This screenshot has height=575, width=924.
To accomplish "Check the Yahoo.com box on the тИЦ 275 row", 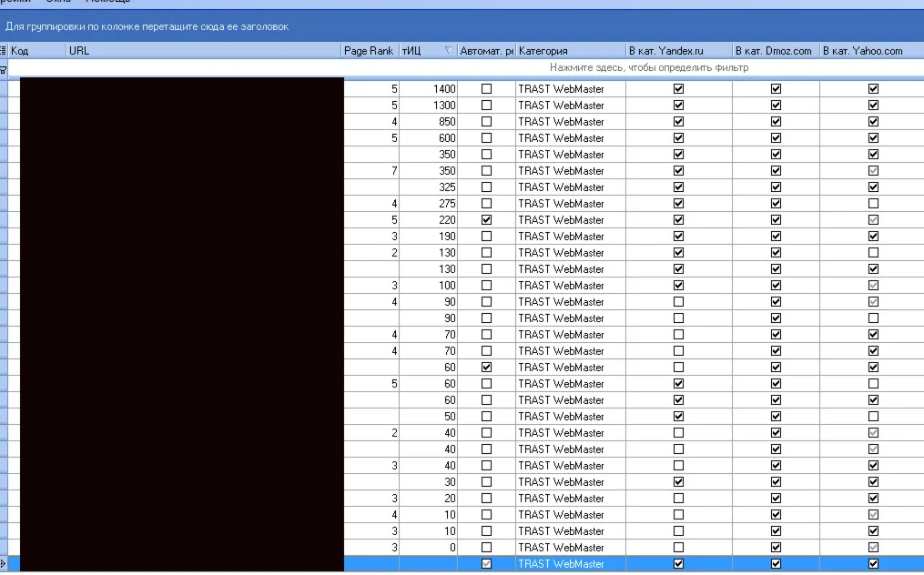I will click(872, 203).
